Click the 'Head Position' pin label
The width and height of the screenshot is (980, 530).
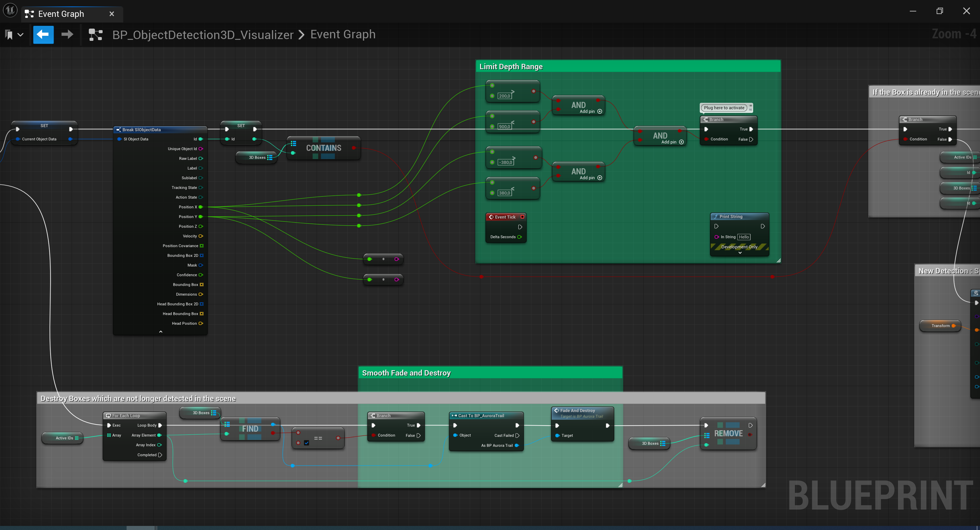[185, 323]
